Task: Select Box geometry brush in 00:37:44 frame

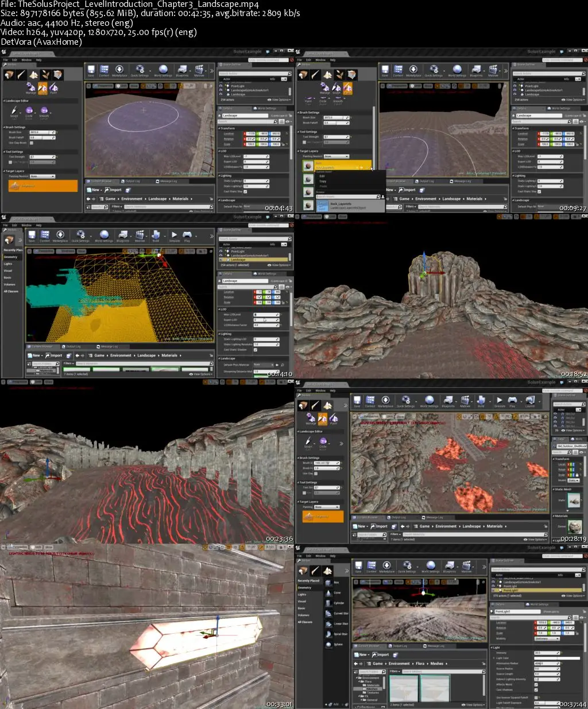Action: (329, 582)
